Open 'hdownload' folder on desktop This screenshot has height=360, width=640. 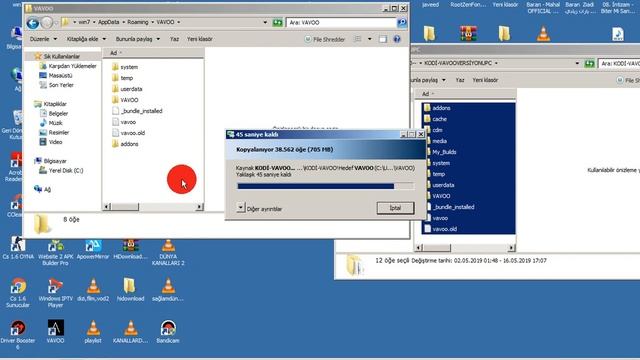click(x=130, y=289)
